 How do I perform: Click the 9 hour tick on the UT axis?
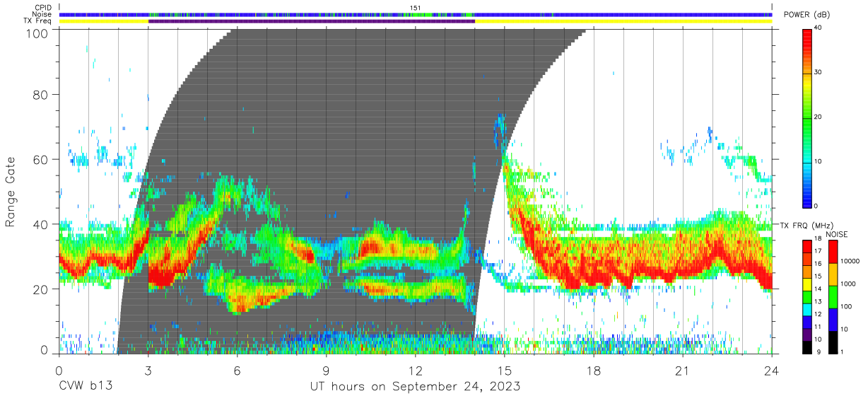click(326, 371)
